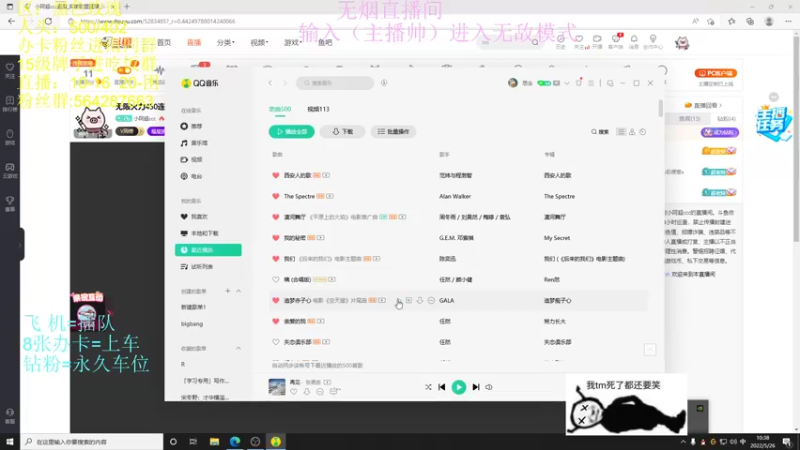
Task: Skip to previous track
Action: coord(442,387)
